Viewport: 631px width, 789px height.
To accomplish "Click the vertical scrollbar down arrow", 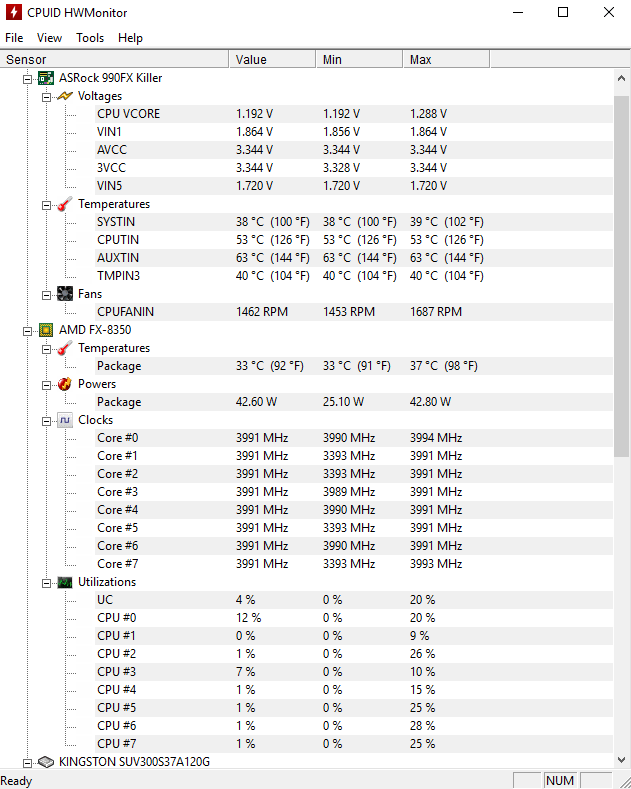I will point(621,760).
